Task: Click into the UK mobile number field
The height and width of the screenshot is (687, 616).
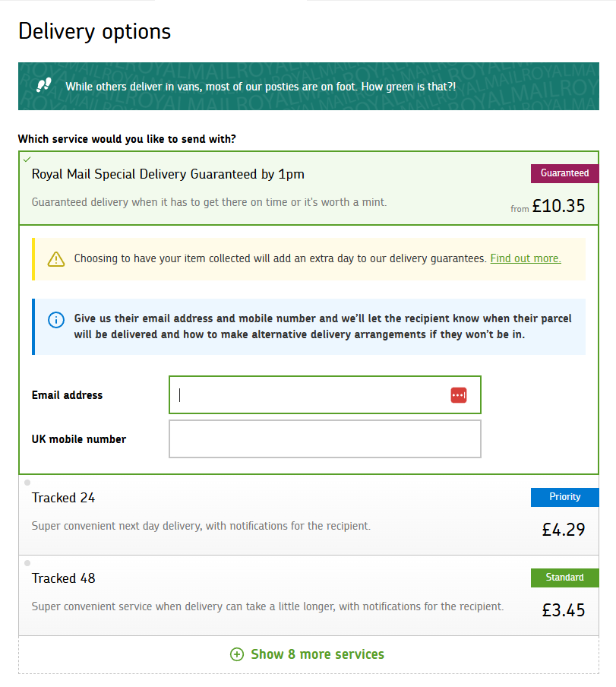Action: pyautogui.click(x=325, y=439)
